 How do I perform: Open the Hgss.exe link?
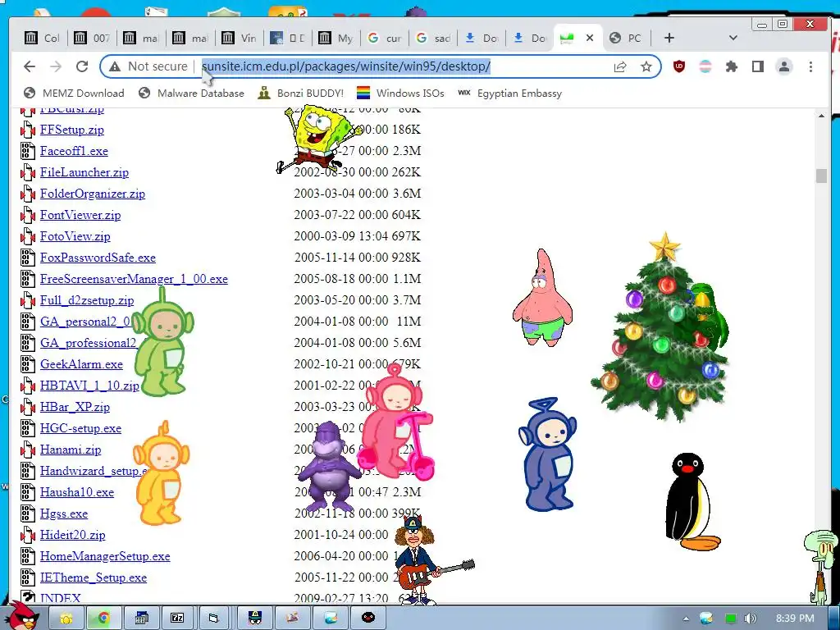point(64,514)
